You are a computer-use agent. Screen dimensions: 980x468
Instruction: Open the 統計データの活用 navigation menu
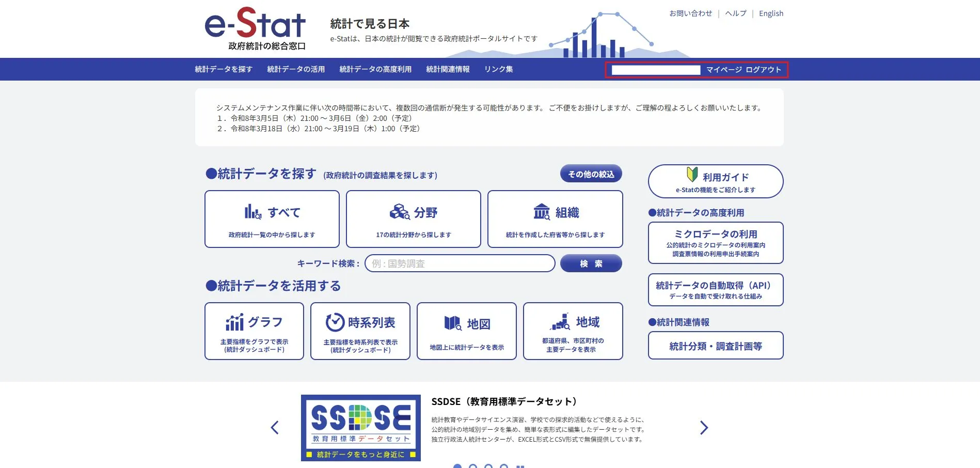296,69
